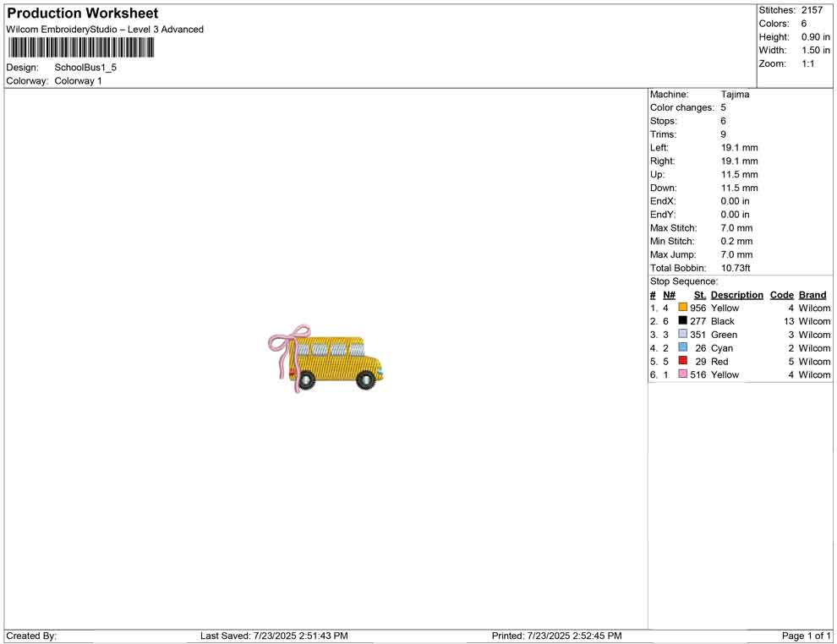The image size is (837, 644).
Task: Click the 'Black' description in row 2
Action: coord(723,321)
